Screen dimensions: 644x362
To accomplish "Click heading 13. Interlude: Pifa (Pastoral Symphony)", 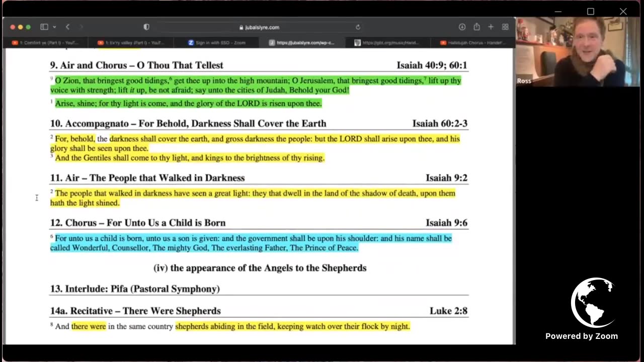I will click(135, 289).
